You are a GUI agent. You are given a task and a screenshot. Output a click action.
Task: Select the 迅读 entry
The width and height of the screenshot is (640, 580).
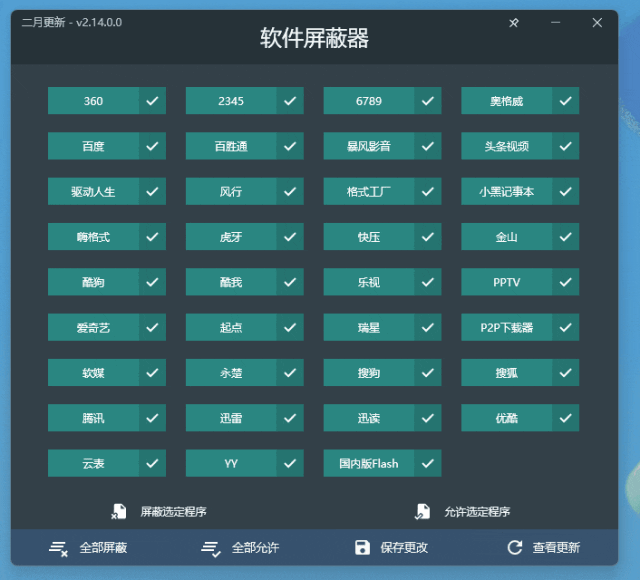[x=369, y=418]
